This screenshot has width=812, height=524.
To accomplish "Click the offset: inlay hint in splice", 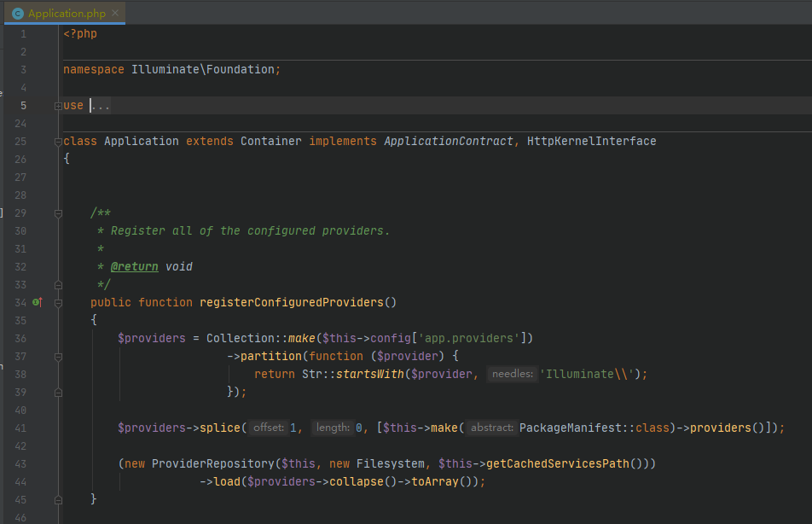I will (268, 428).
